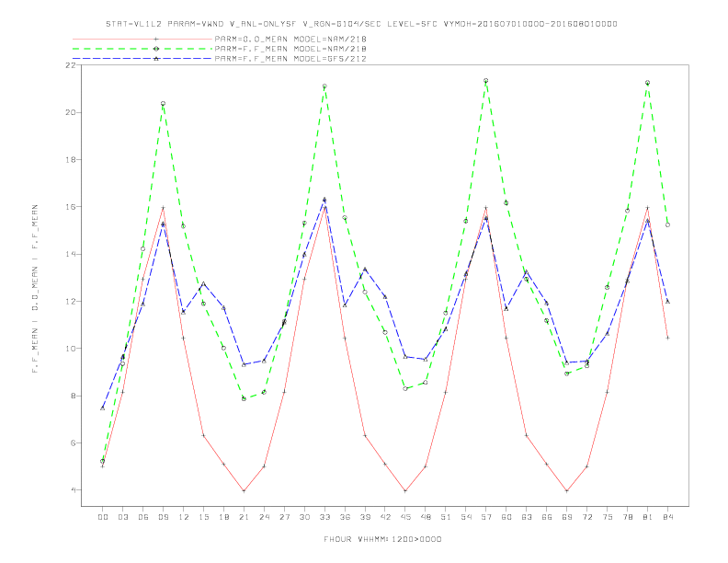This screenshot has width=728, height=563.
Task: Click x-axis tick label 27
Action: (285, 517)
